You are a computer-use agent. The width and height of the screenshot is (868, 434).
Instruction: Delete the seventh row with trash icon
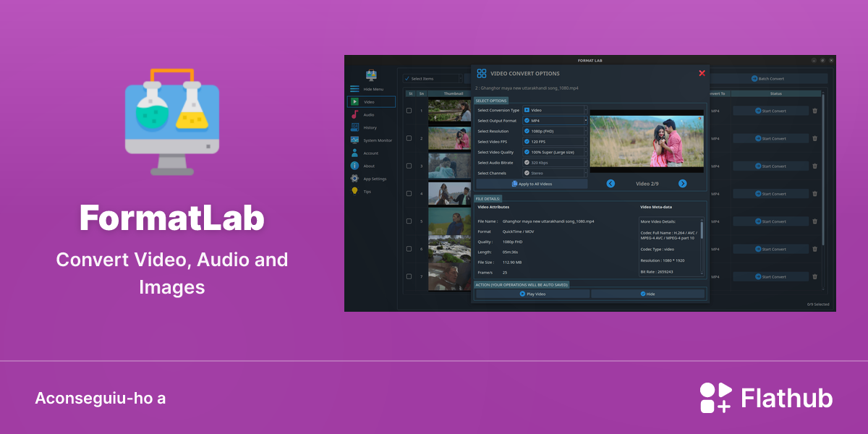[815, 276]
